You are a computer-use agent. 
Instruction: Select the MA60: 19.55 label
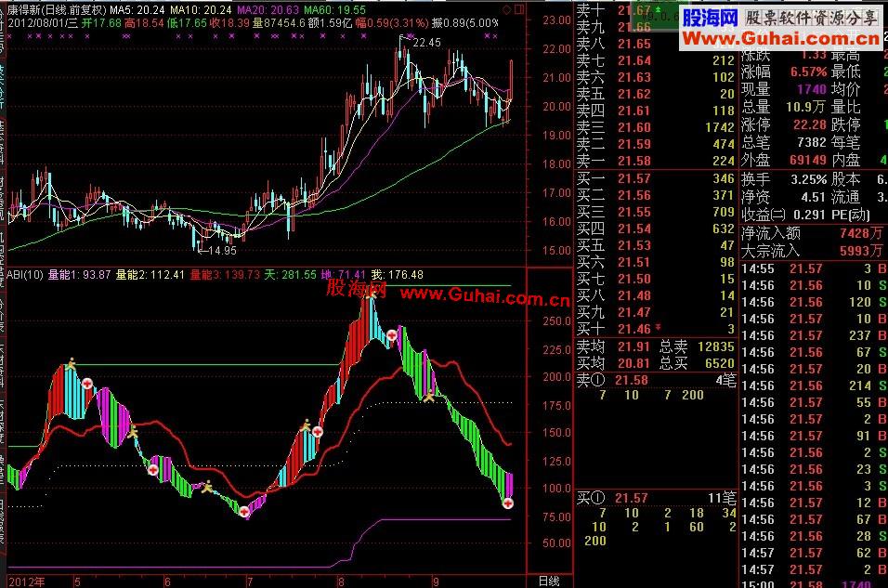coord(335,9)
